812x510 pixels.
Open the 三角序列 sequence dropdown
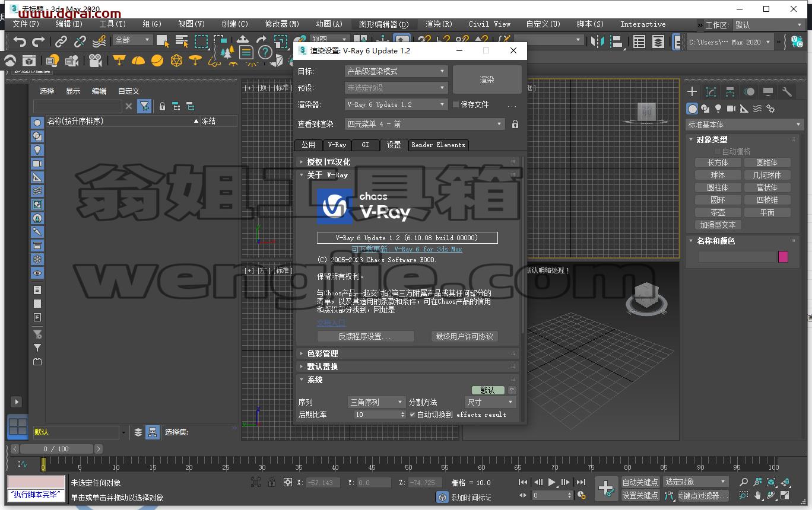tap(377, 402)
